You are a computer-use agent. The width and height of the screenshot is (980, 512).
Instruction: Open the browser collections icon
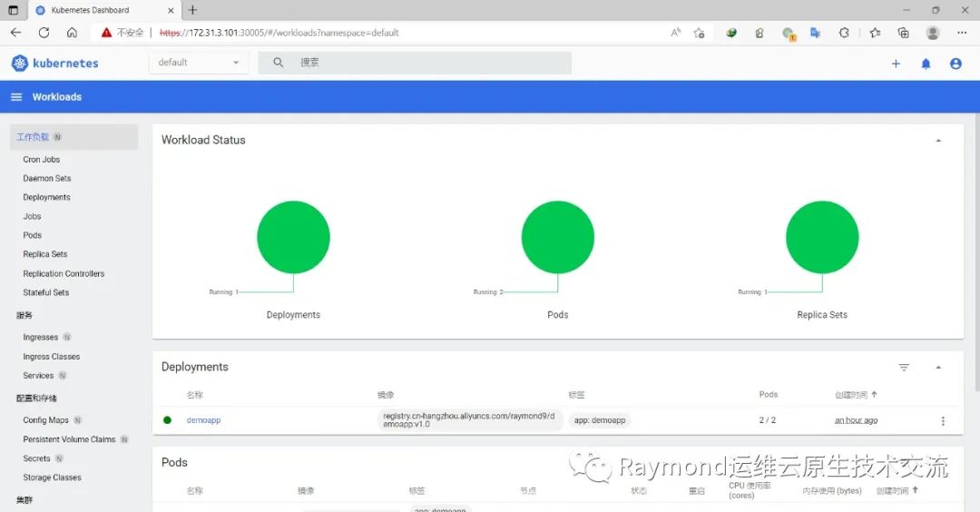(903, 33)
